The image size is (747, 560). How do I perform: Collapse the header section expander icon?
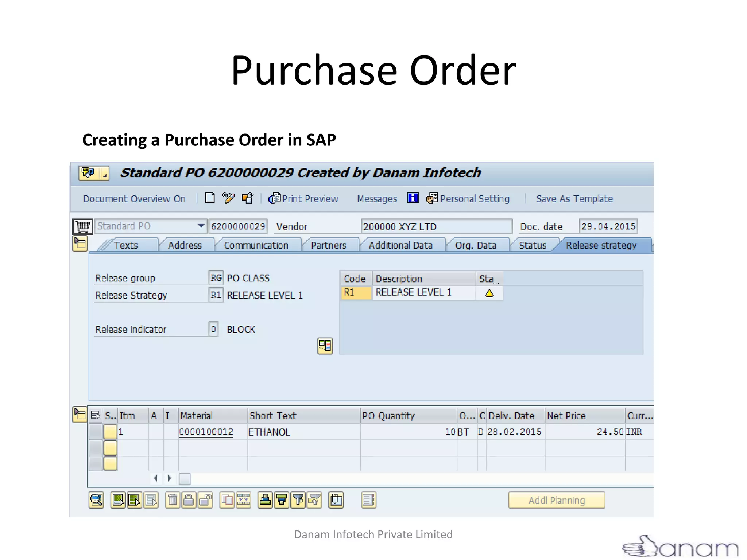[80, 244]
